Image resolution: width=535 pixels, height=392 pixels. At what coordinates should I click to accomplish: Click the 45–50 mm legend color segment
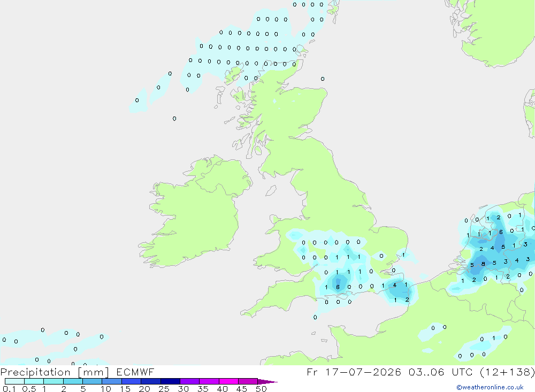(248, 381)
